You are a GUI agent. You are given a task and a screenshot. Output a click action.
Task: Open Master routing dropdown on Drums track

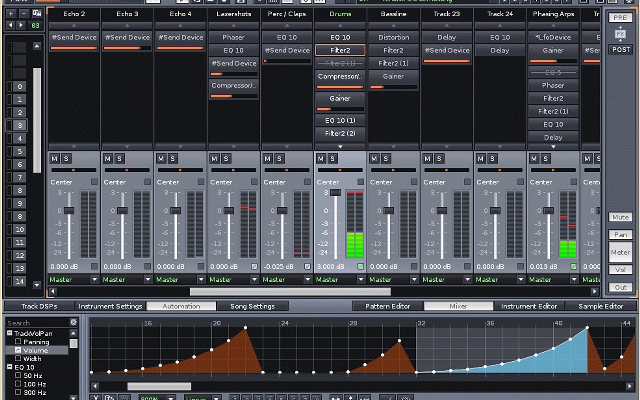[361, 280]
